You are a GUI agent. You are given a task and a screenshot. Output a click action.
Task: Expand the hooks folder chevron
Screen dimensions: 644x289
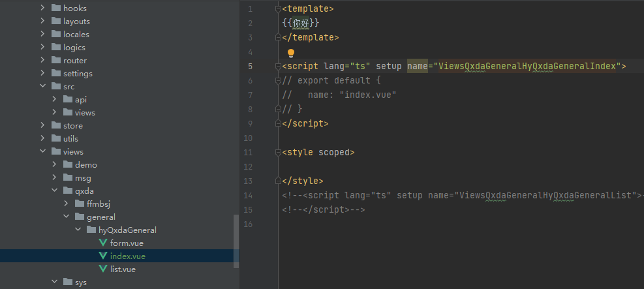42,8
